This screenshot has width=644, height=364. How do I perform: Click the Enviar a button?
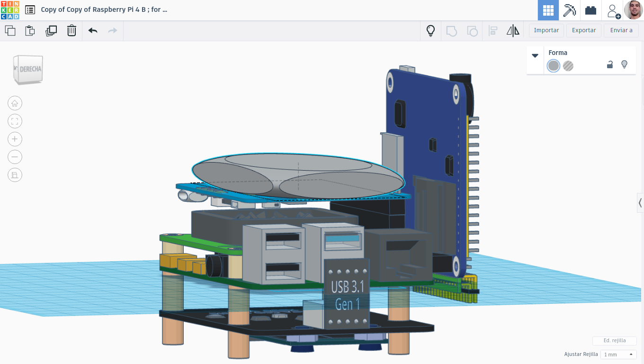tap(621, 30)
